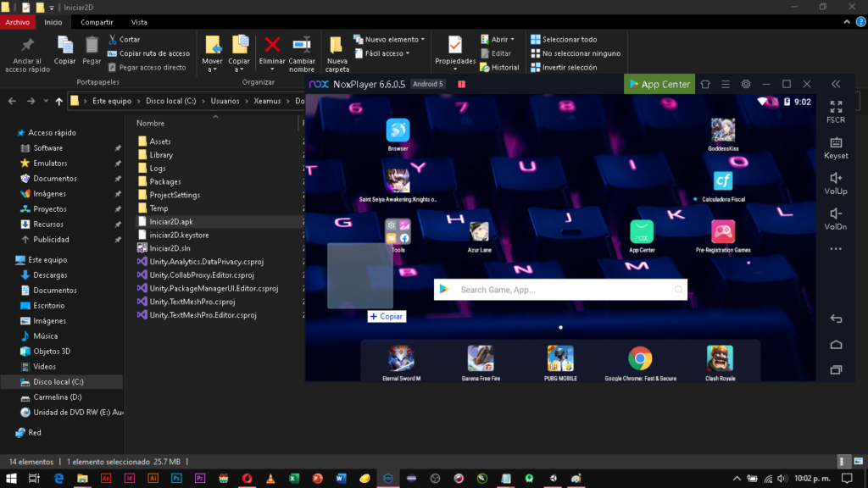Open recent apps button in Nox sidebar
Viewport: 868px width, 488px height.
[x=836, y=369]
